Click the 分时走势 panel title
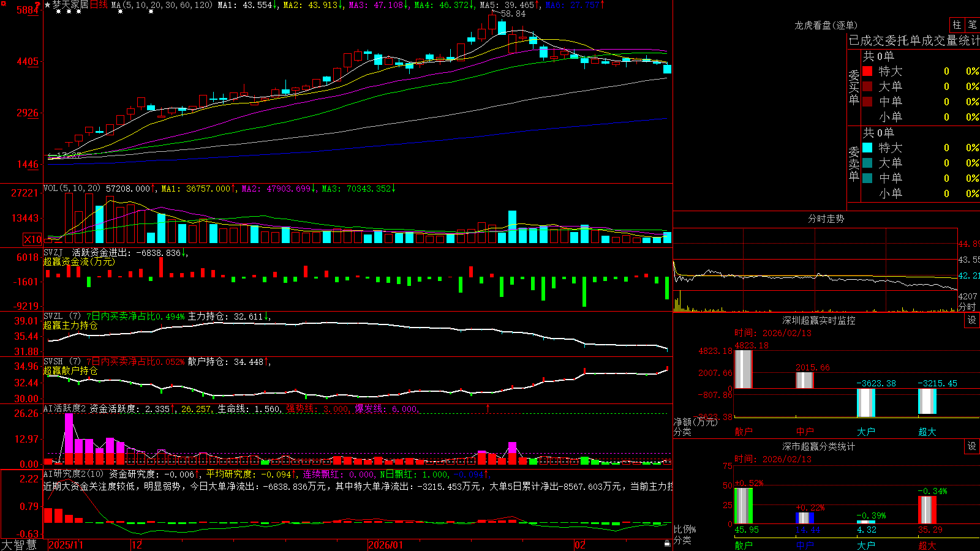Viewport: 980px width, 551px height. coord(826,219)
